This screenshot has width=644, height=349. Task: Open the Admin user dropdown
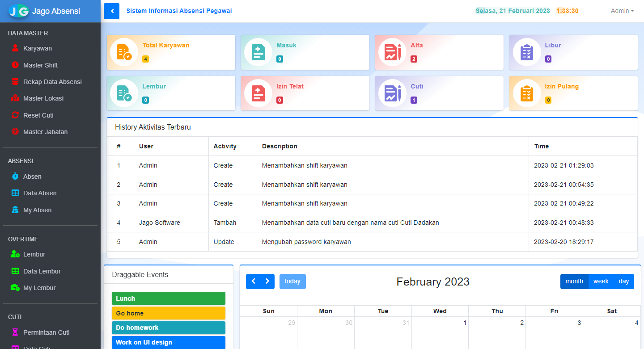[x=622, y=11]
